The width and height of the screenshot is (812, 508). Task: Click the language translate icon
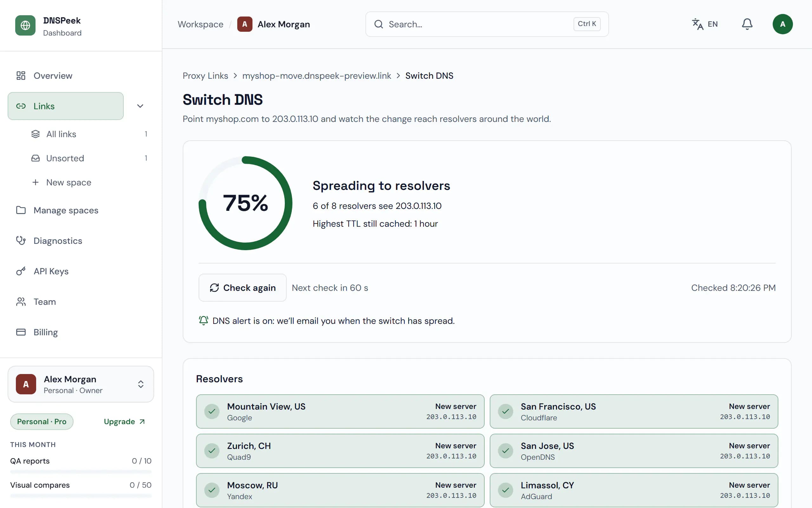pyautogui.click(x=697, y=24)
